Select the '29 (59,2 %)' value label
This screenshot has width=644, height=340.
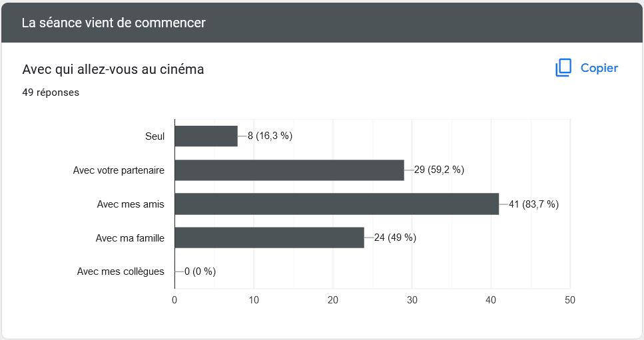[x=439, y=170]
